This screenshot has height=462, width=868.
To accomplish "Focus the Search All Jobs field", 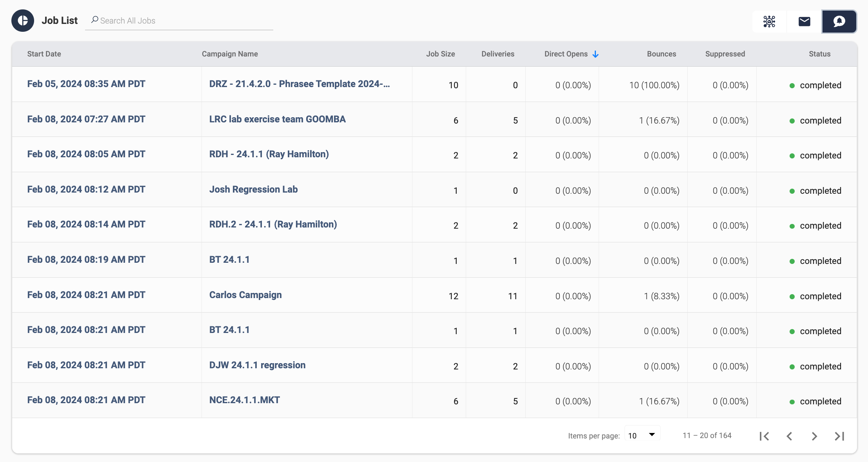I will tap(179, 21).
